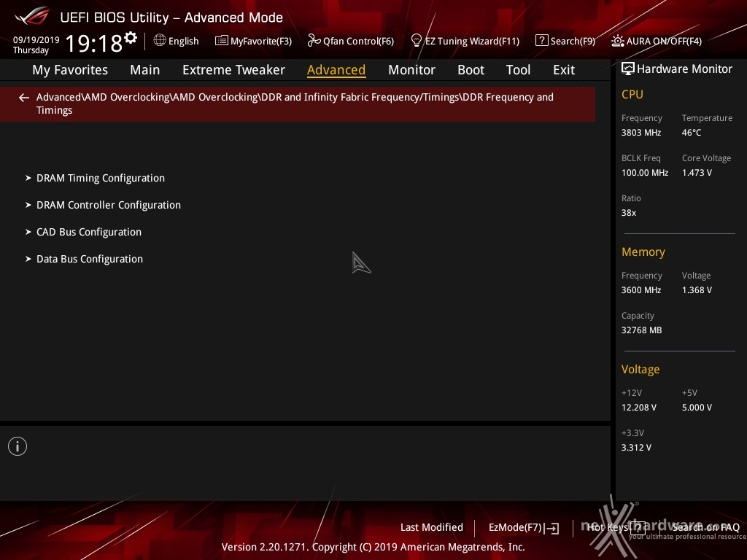The width and height of the screenshot is (747, 560).
Task: Click the back arrow in the breadcrumb
Action: click(x=24, y=98)
